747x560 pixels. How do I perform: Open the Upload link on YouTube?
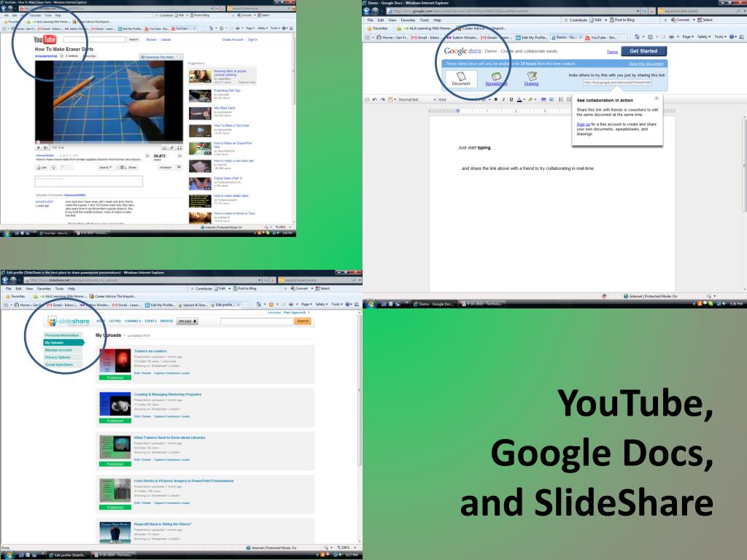click(166, 39)
